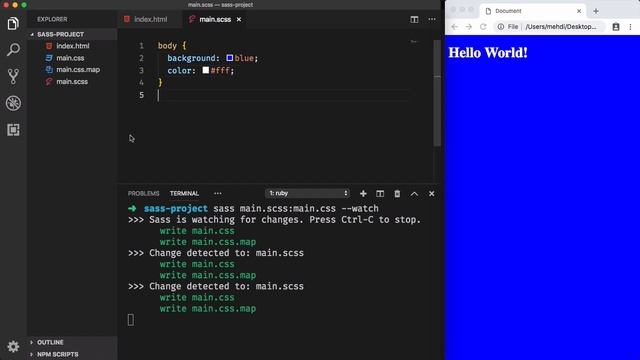Create a new terminal with plus icon
Image resolution: width=640 pixels, height=360 pixels.
[363, 193]
